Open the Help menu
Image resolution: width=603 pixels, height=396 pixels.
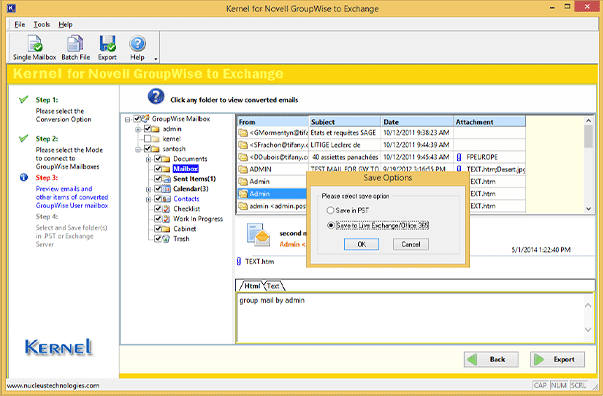pos(65,25)
